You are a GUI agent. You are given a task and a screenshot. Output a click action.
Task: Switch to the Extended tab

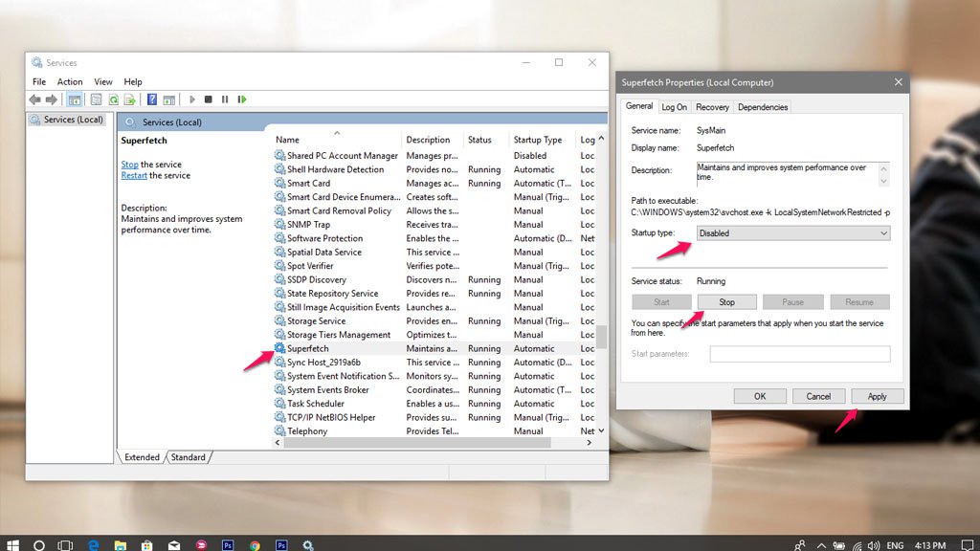[142, 457]
